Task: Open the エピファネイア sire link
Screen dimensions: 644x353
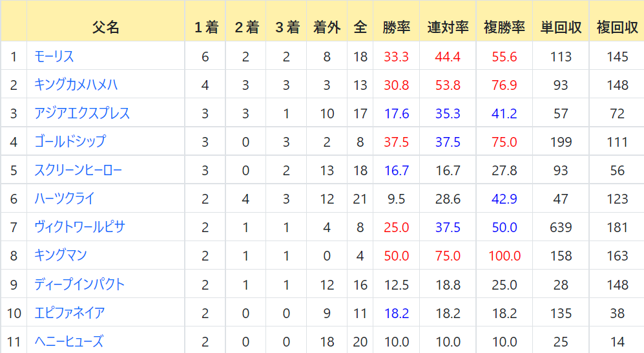Action: click(x=69, y=313)
